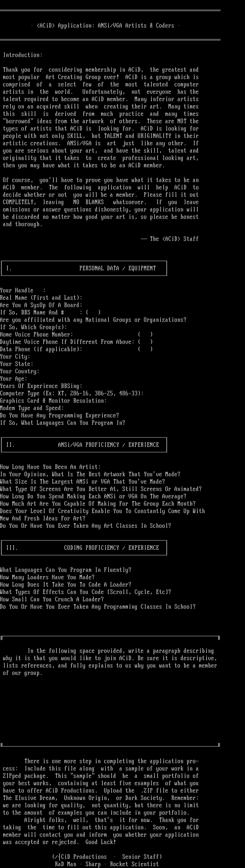Click the BBS area code parentheses

(93, 312)
